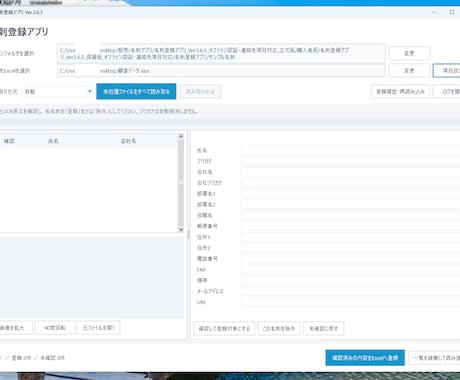The height and width of the screenshot is (380, 460).
Task: Focus the 携帯 input field
Action: coord(351,280)
